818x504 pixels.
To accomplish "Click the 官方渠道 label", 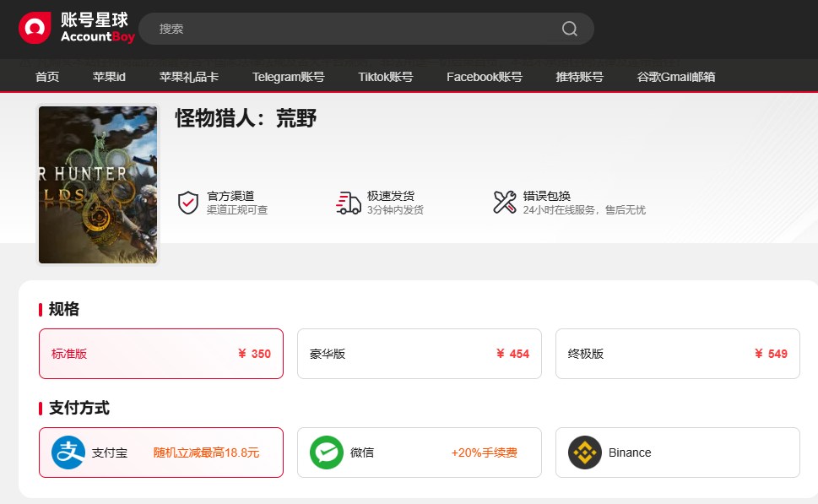I will click(x=230, y=196).
